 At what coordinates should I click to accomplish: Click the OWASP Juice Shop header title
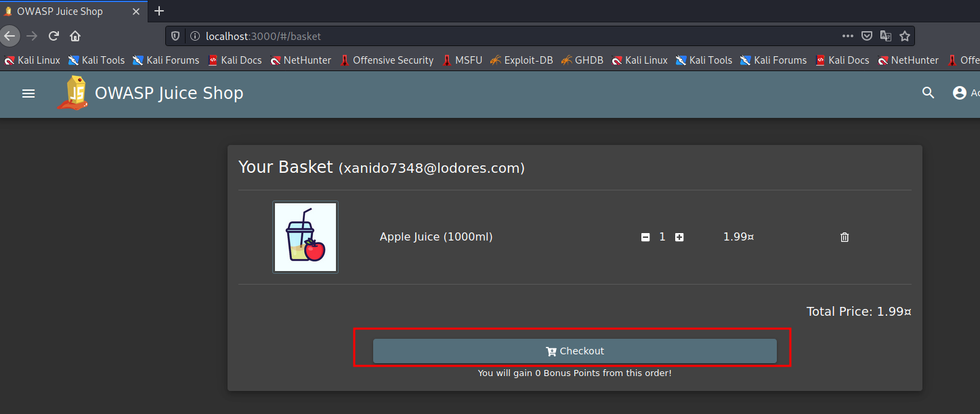pyautogui.click(x=169, y=93)
